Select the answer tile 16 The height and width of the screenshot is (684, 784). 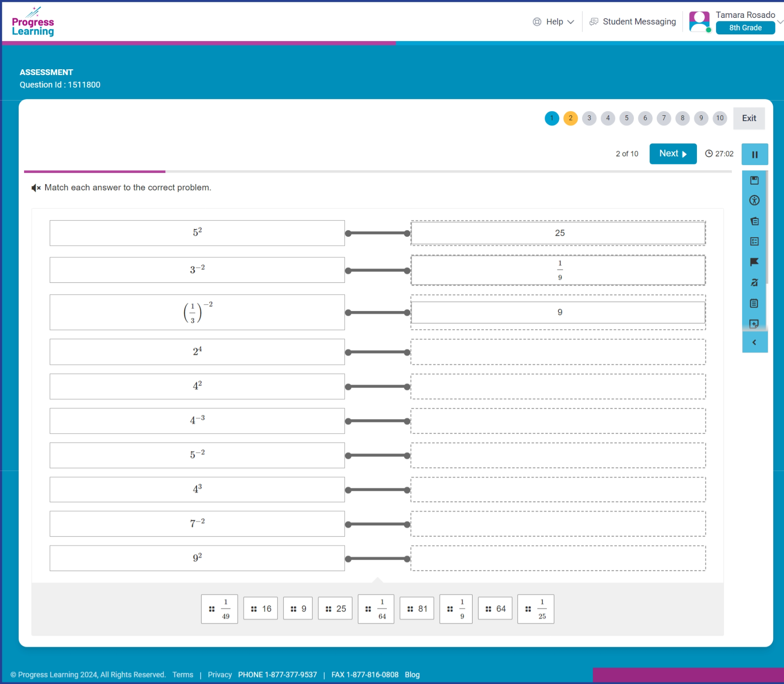coord(260,608)
